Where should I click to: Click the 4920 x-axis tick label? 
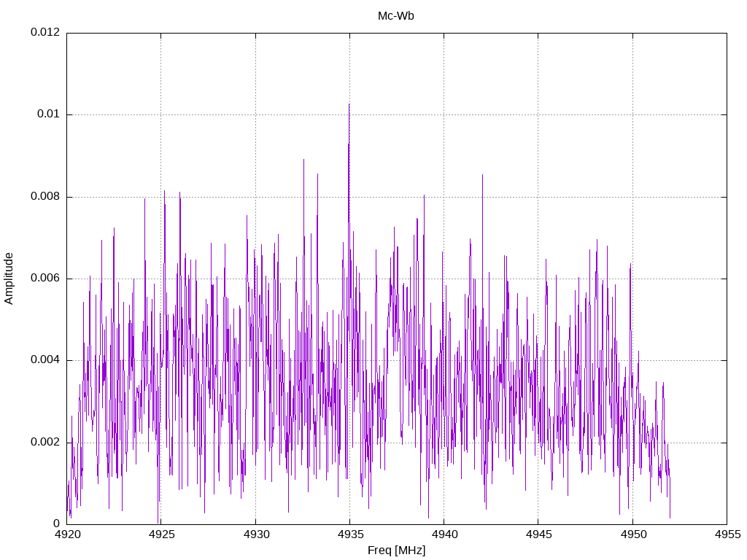pyautogui.click(x=67, y=534)
